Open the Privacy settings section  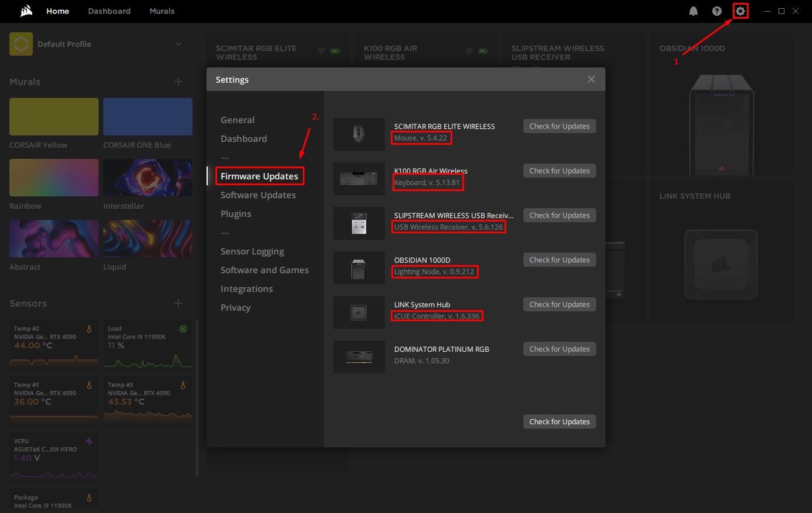(x=235, y=307)
